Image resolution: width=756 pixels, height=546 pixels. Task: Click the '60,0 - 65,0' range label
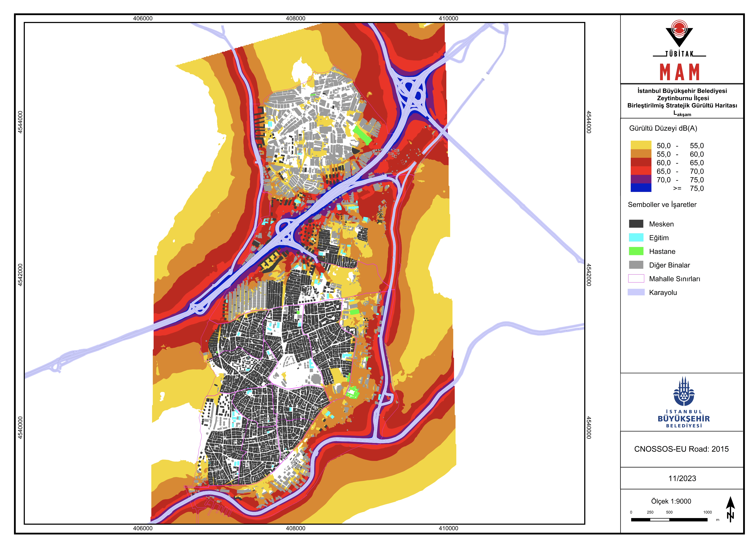coord(680,163)
